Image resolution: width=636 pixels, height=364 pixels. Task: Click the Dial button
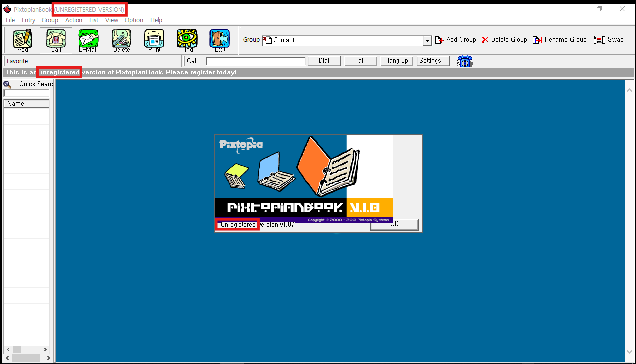[324, 61]
